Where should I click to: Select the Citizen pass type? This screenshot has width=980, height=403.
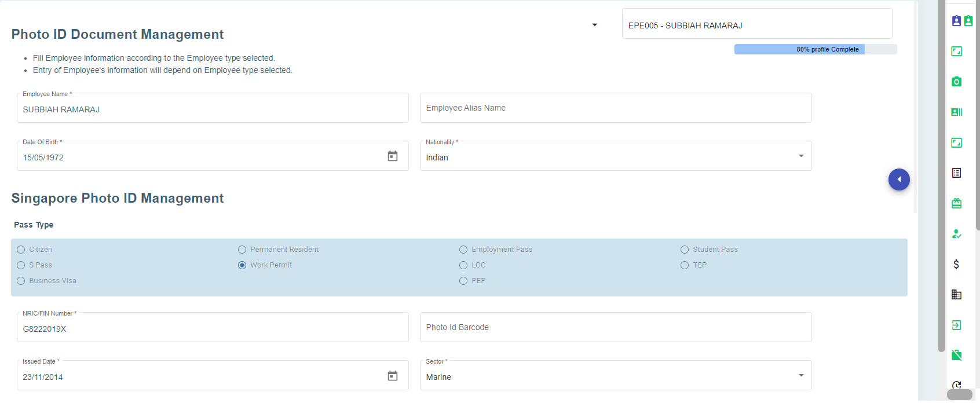21,250
